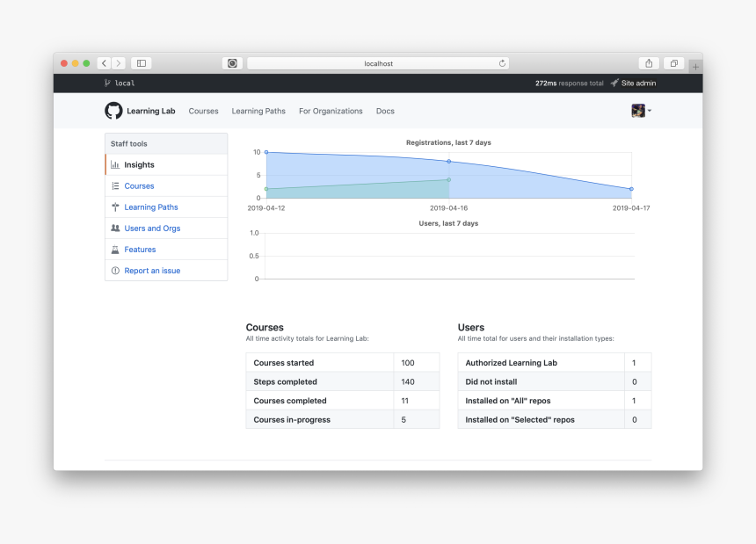This screenshot has height=544, width=756.
Task: Go forward with Safari forward arrow
Action: tap(119, 63)
